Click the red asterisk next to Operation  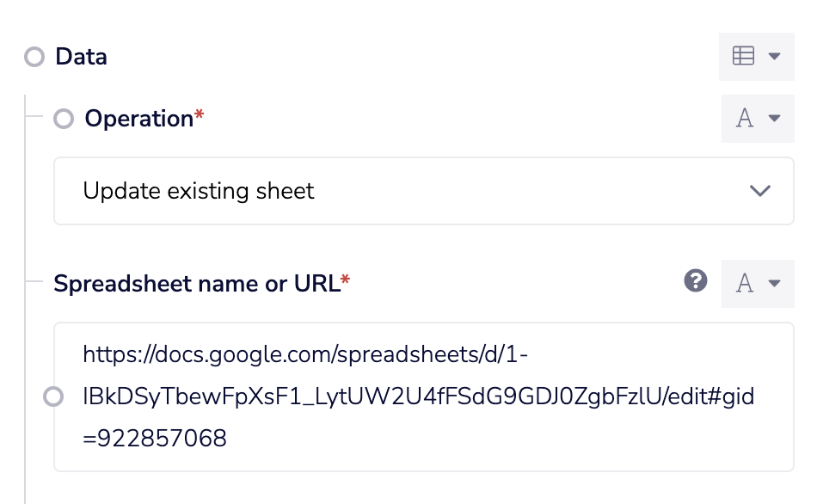tap(200, 118)
